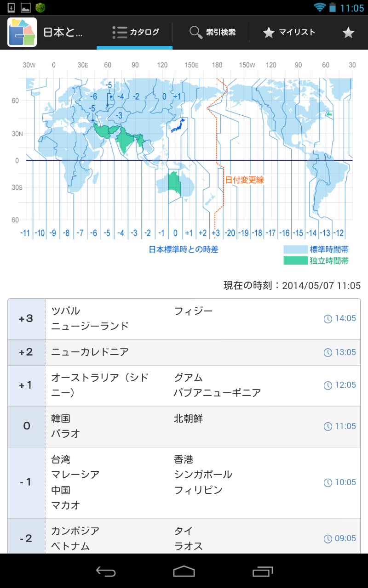The image size is (368, 588).
Task: Select フィリピン in the list
Action: point(198,490)
